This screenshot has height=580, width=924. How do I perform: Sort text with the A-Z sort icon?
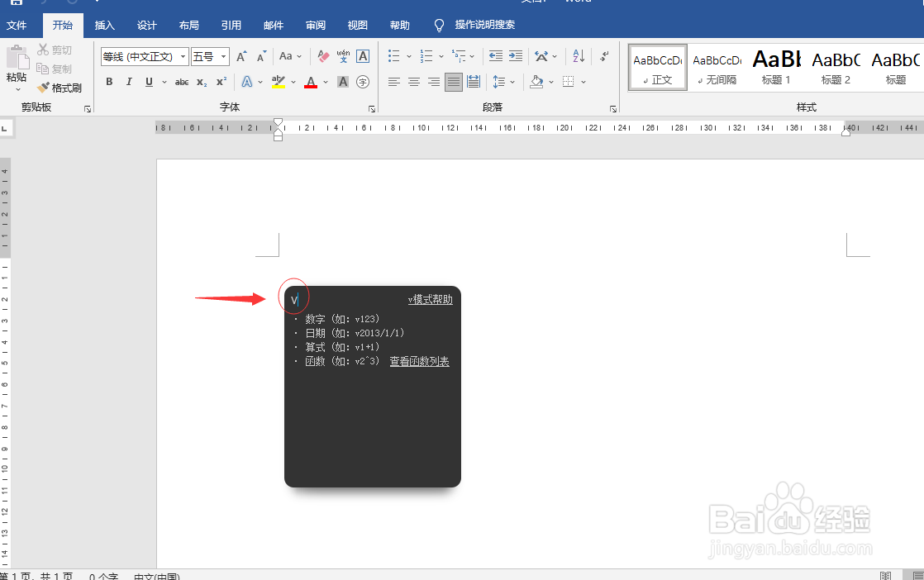tap(579, 56)
